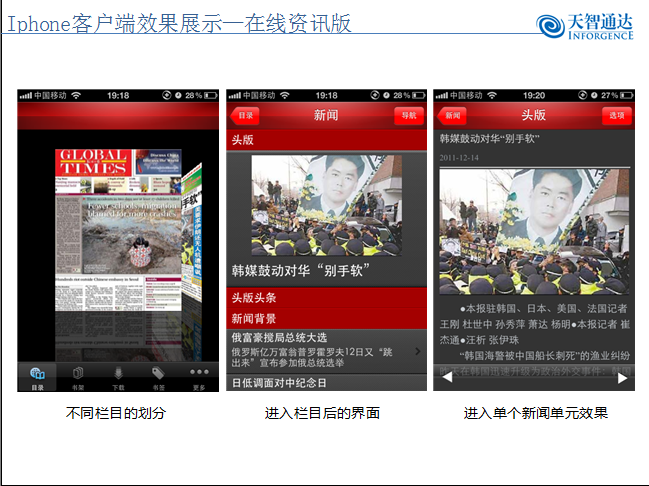Tap the 19:20 status bar clock
This screenshot has height=486, width=649.
click(534, 96)
